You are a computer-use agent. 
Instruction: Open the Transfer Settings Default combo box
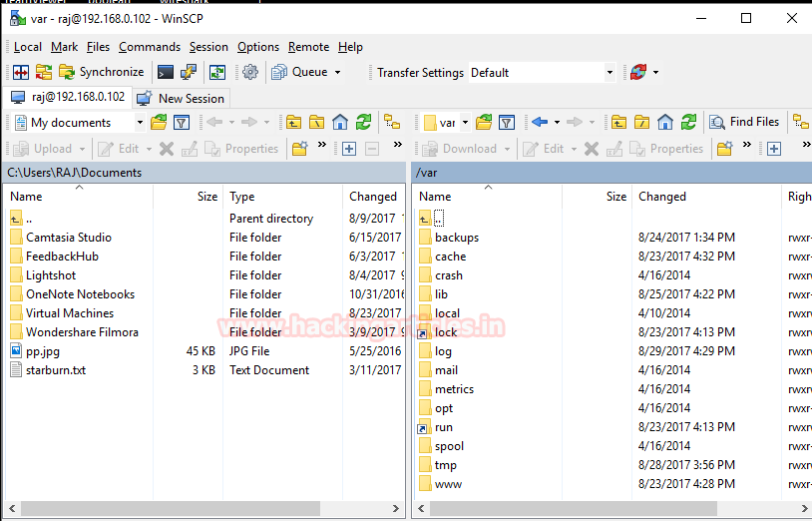click(x=543, y=73)
